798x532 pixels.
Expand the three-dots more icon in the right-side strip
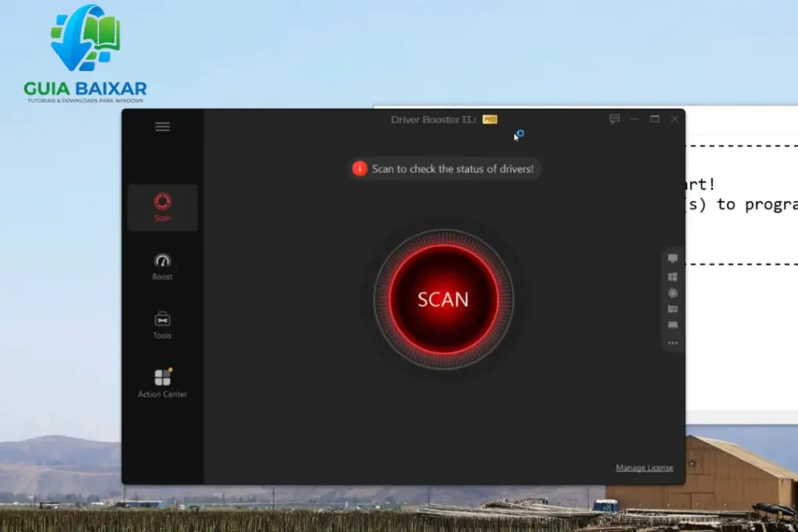click(673, 343)
